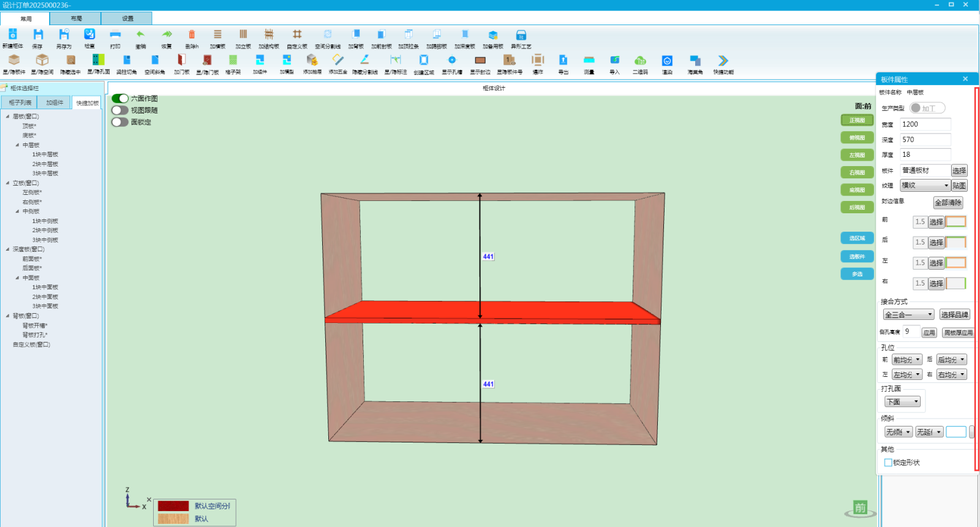Collapse the 中侧板 tree node
Screen dimensions: 980x527
click(x=17, y=211)
